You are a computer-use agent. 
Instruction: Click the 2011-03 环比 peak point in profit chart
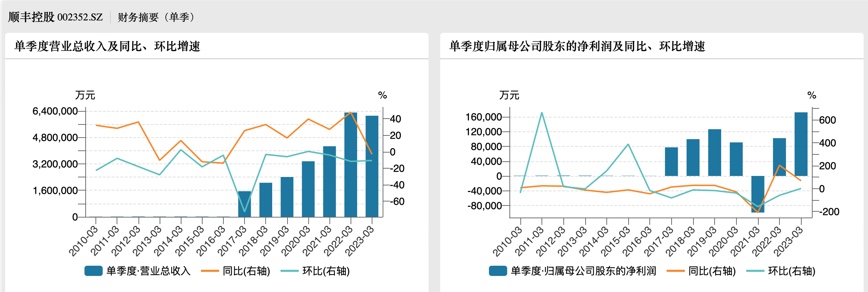(542, 113)
